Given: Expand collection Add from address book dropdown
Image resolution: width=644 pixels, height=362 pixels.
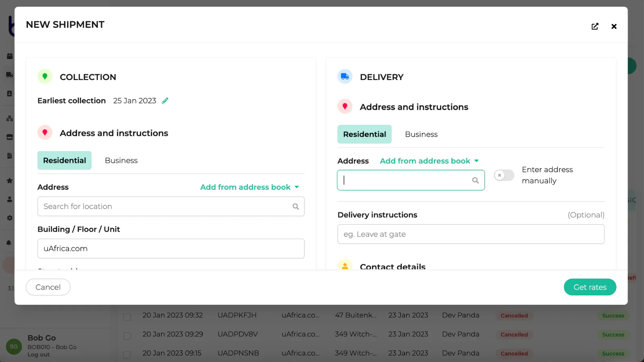Looking at the screenshot, I should (250, 187).
